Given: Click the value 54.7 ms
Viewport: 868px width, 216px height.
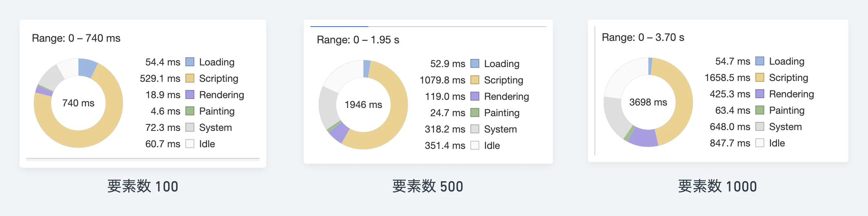Looking at the screenshot, I should 733,61.
